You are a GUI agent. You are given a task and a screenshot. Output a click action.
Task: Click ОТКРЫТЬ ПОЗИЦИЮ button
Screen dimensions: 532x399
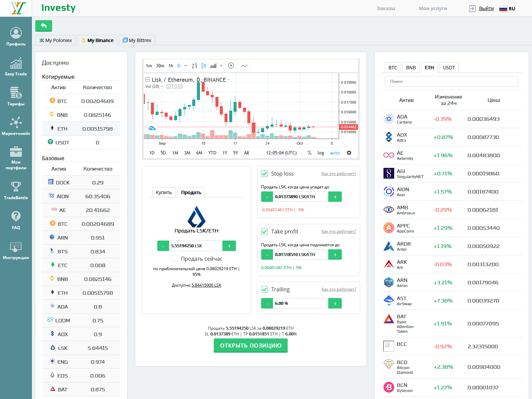tap(250, 346)
